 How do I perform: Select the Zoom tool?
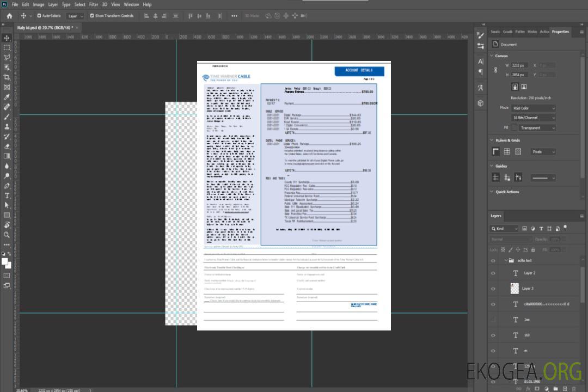[7, 235]
